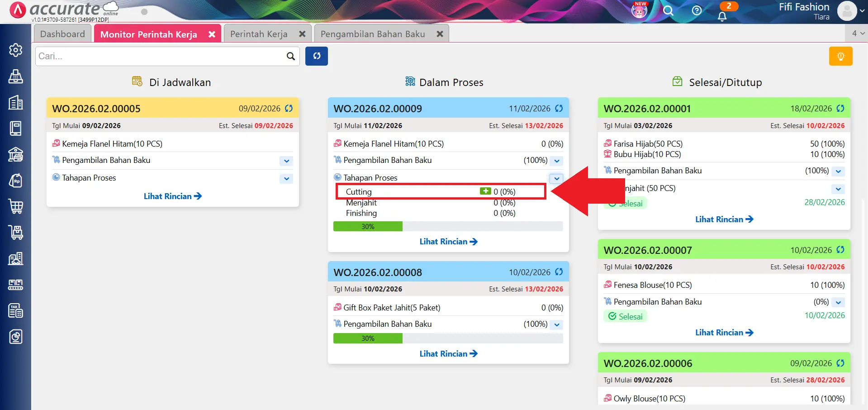
Task: Switch to the Pengambilan Bahan Baku tab
Action: point(373,34)
